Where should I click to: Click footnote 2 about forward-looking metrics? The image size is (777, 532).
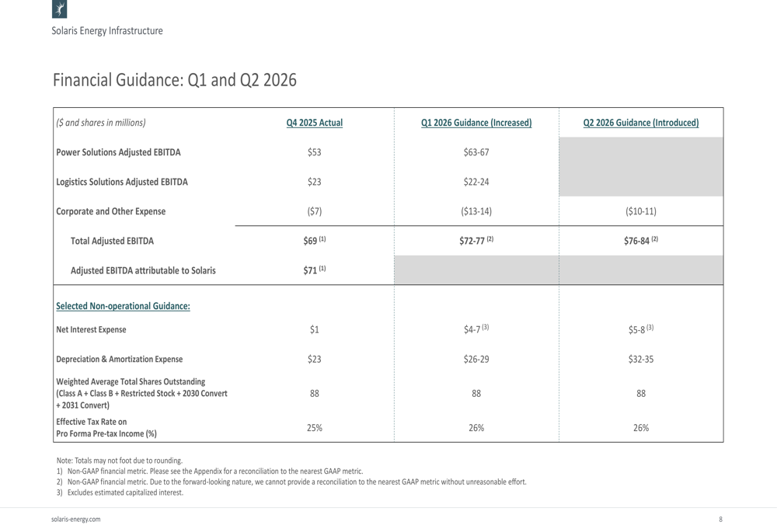coord(291,482)
